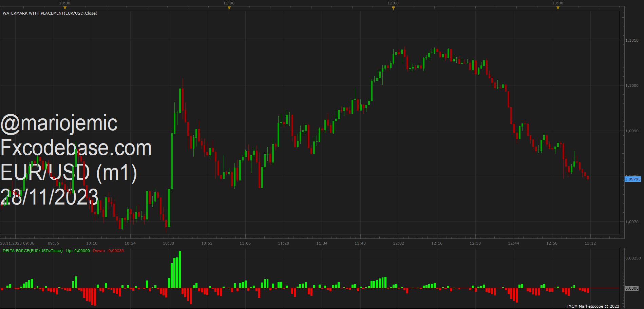Image resolution: width=644 pixels, height=309 pixels.
Task: Click the Up: 0,00000 value
Action: (78, 251)
